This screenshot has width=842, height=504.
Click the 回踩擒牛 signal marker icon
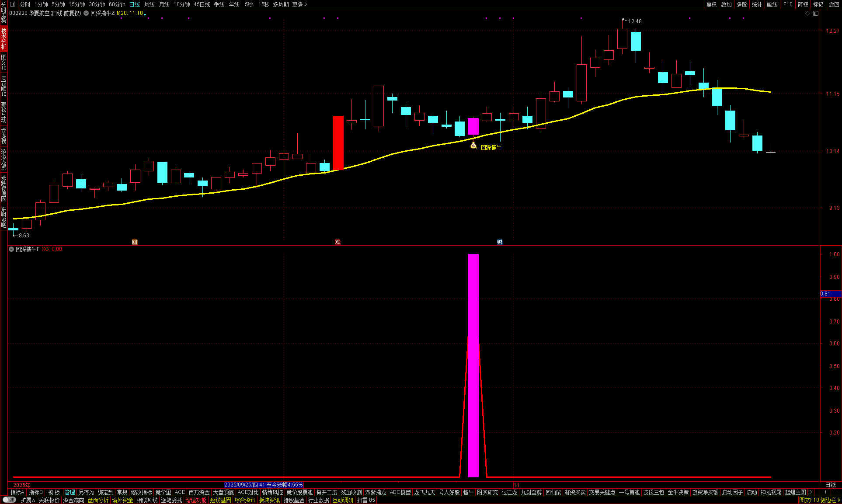pos(473,146)
